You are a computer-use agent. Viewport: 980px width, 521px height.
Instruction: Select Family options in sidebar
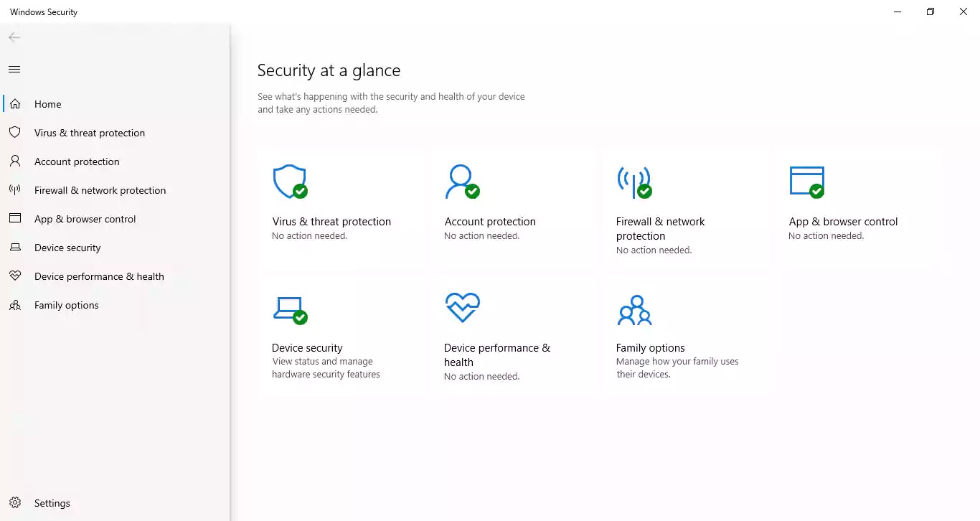point(115,305)
